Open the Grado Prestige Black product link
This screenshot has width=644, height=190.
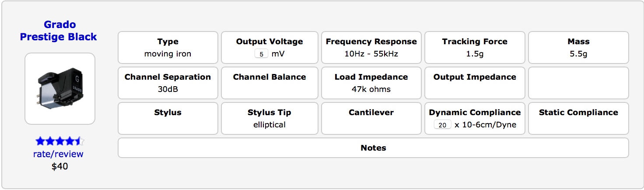tap(59, 31)
